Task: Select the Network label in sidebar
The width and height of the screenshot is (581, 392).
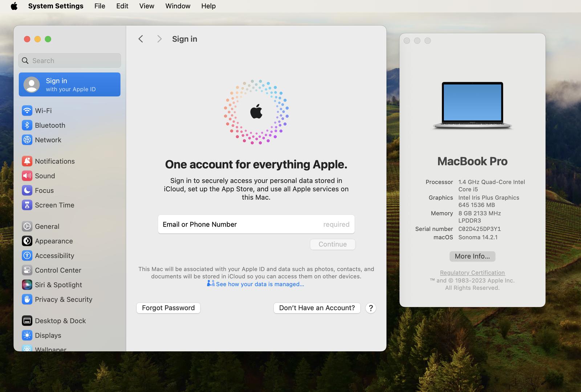Action: 48,140
